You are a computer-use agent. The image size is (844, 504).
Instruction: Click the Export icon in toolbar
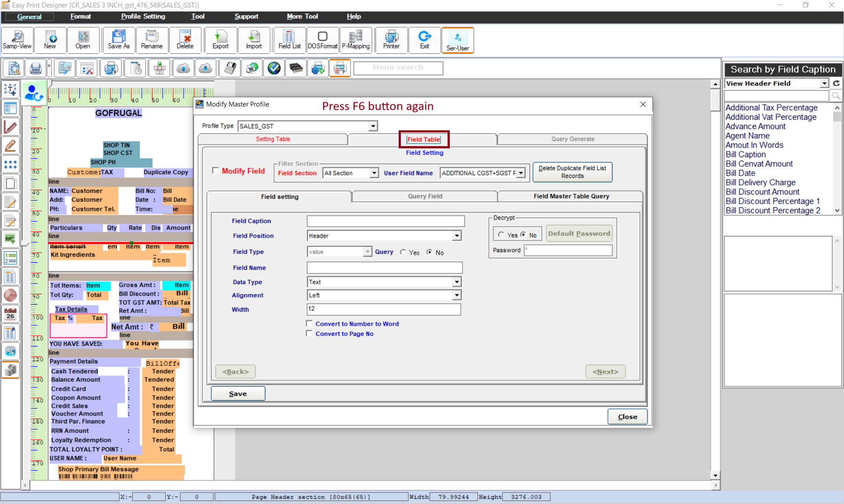(x=220, y=40)
